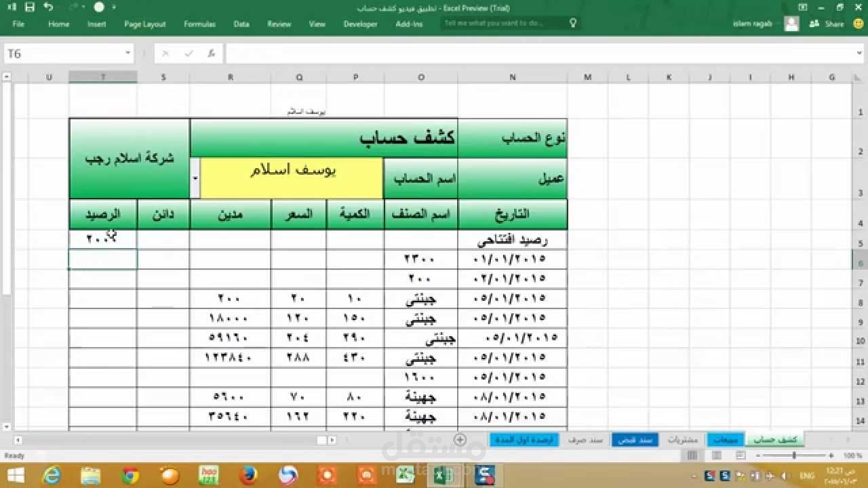Viewport: 868px width, 488px height.
Task: Click the Undo arrow icon
Action: click(x=47, y=7)
